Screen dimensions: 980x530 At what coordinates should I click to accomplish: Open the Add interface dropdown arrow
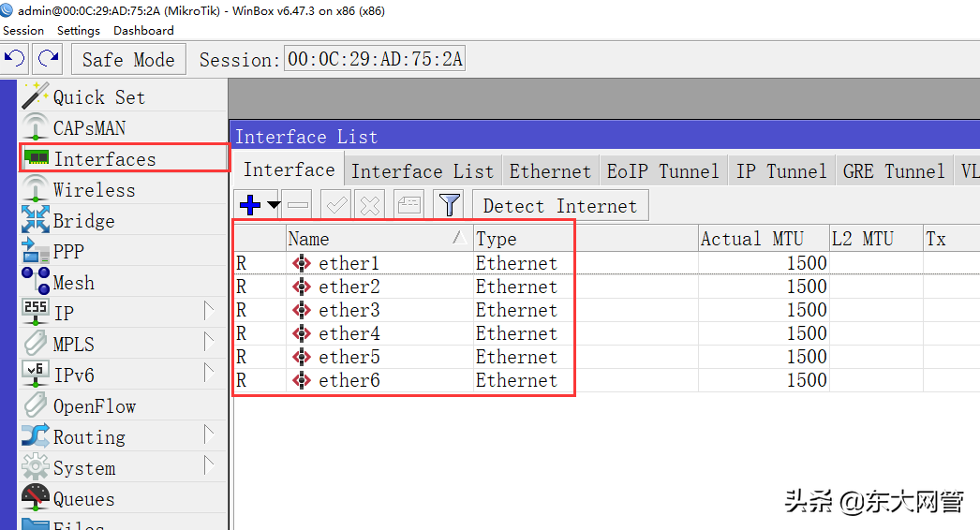[x=274, y=204]
